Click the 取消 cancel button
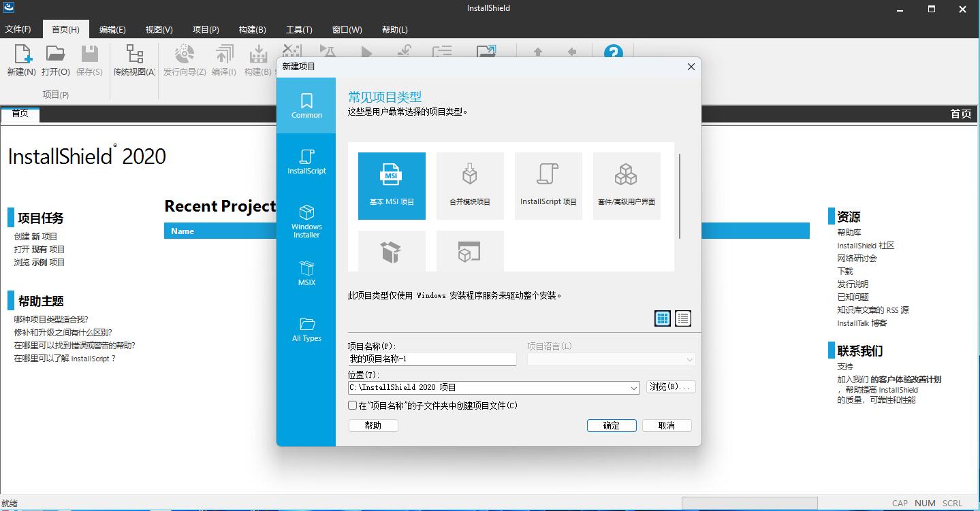Screen dimensions: 980x511 pos(667,425)
